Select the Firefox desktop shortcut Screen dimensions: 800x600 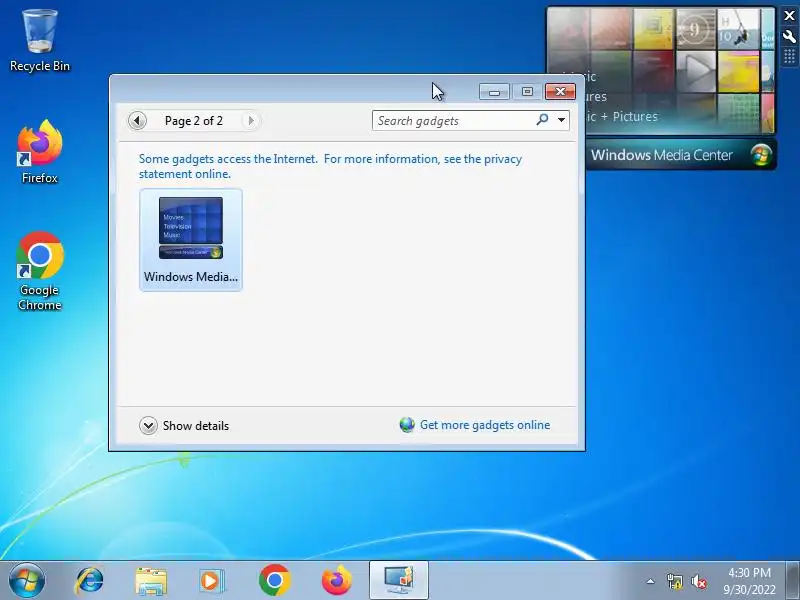(39, 152)
